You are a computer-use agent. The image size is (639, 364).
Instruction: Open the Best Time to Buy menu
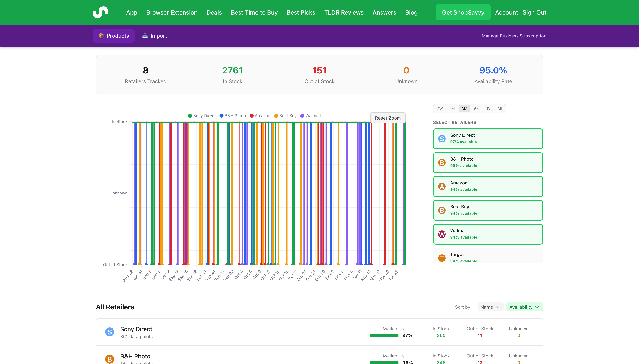point(254,12)
